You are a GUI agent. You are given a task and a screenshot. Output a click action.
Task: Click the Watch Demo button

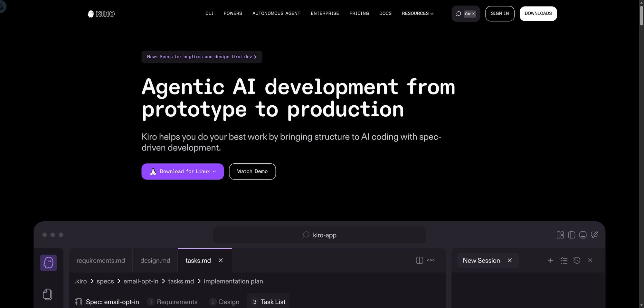[x=252, y=171]
